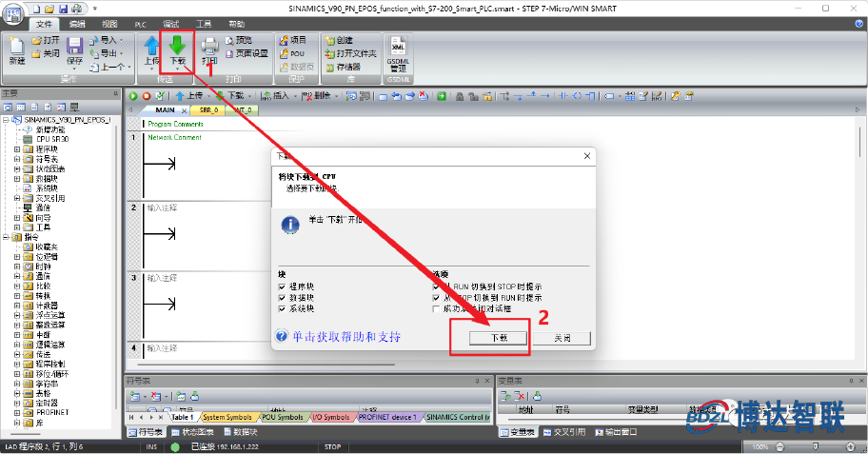Image resolution: width=868 pixels, height=454 pixels.
Task: Switch to the SBR_0 editor tab
Action: click(208, 110)
